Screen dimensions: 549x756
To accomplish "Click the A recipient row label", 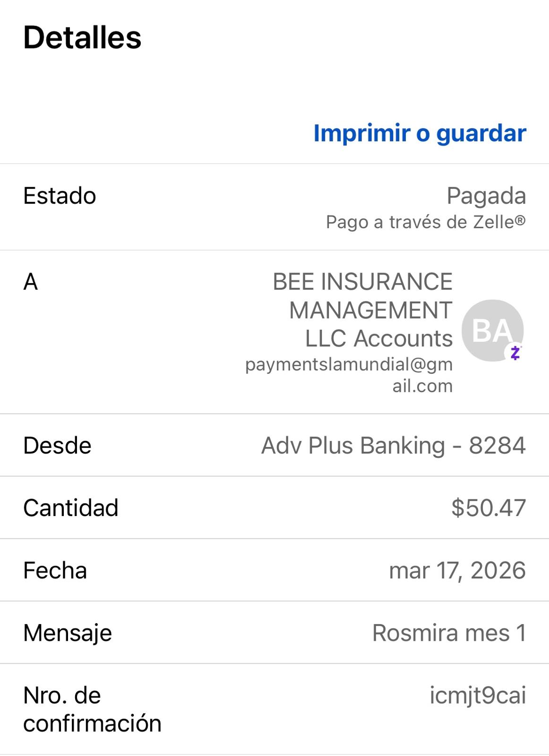I will [x=31, y=282].
